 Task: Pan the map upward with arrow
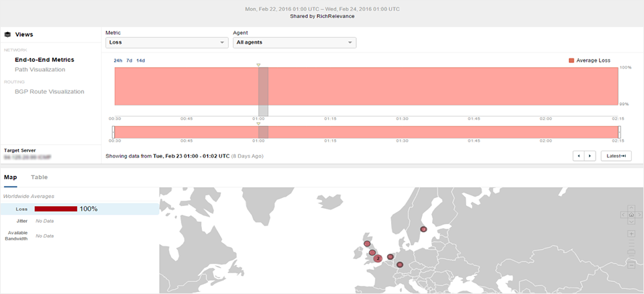(x=631, y=207)
